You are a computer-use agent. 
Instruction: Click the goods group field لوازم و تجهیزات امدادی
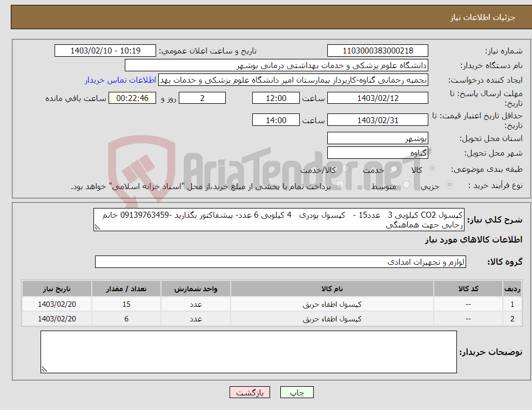pos(281,261)
